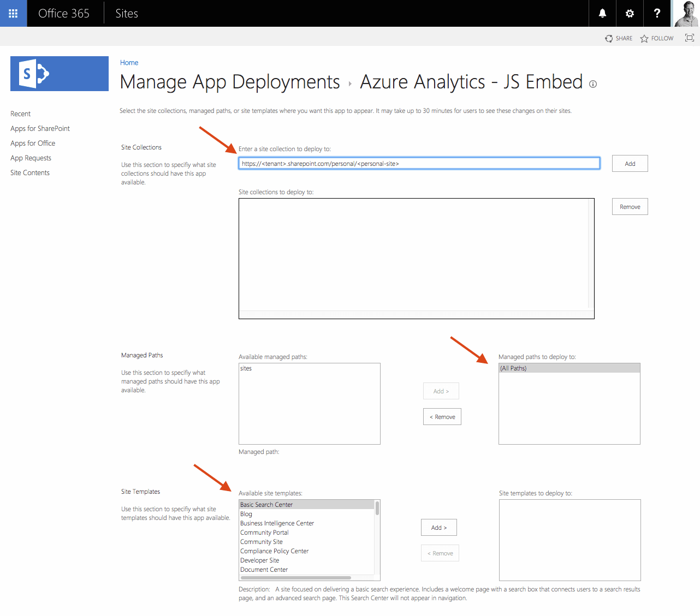700x616 pixels.
Task: Select the Blog site template
Action: (x=307, y=514)
